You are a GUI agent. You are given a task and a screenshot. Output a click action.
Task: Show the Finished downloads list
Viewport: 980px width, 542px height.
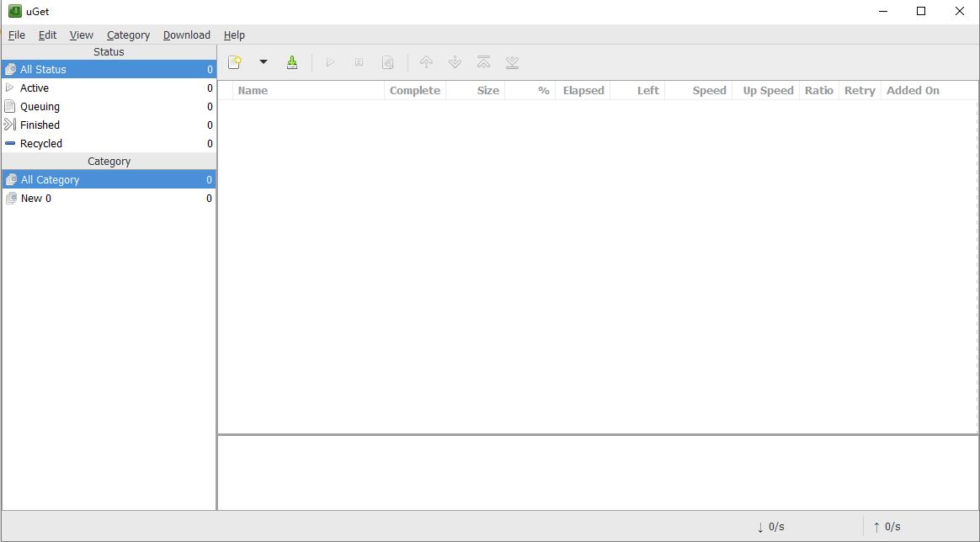pos(38,125)
